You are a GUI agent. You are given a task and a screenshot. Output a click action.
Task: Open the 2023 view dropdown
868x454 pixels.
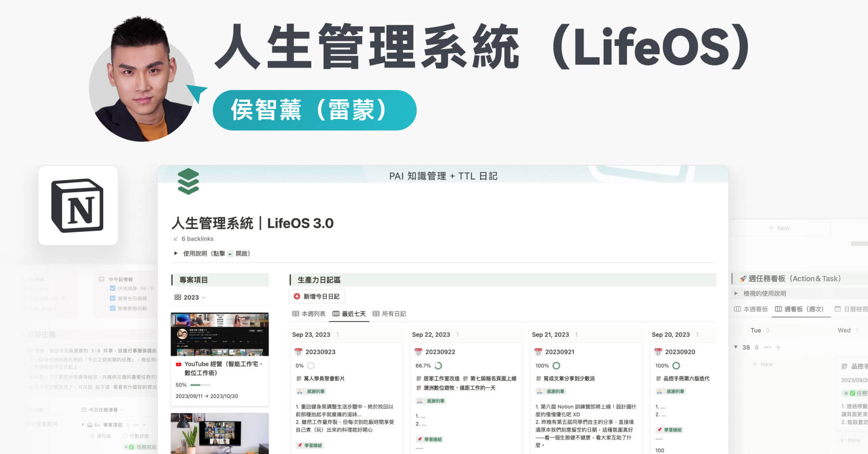point(190,297)
